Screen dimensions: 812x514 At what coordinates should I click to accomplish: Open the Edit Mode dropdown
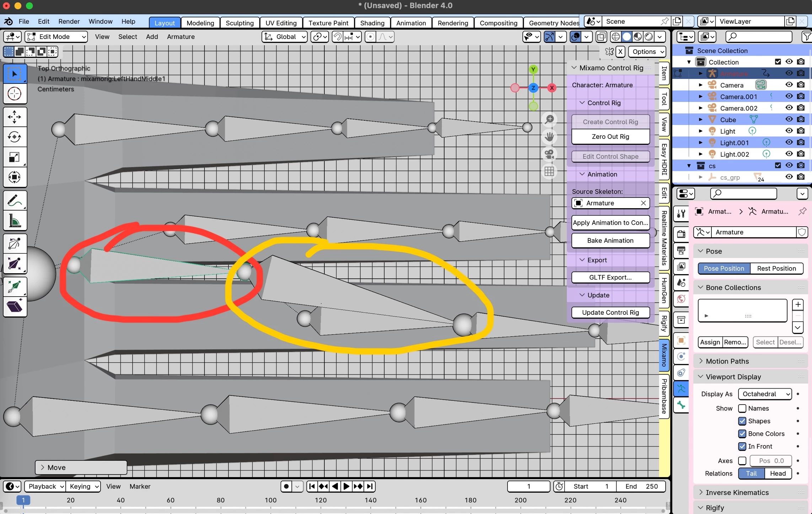pyautogui.click(x=57, y=37)
